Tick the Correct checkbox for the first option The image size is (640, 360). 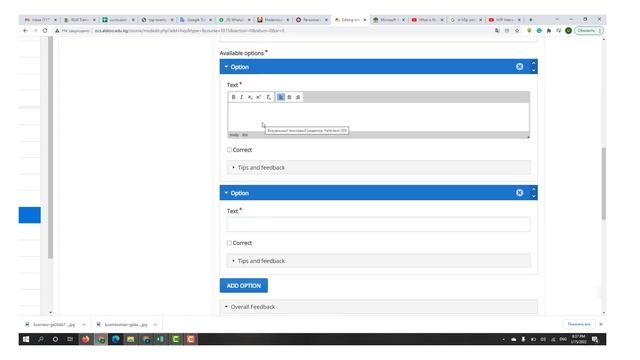[229, 150]
